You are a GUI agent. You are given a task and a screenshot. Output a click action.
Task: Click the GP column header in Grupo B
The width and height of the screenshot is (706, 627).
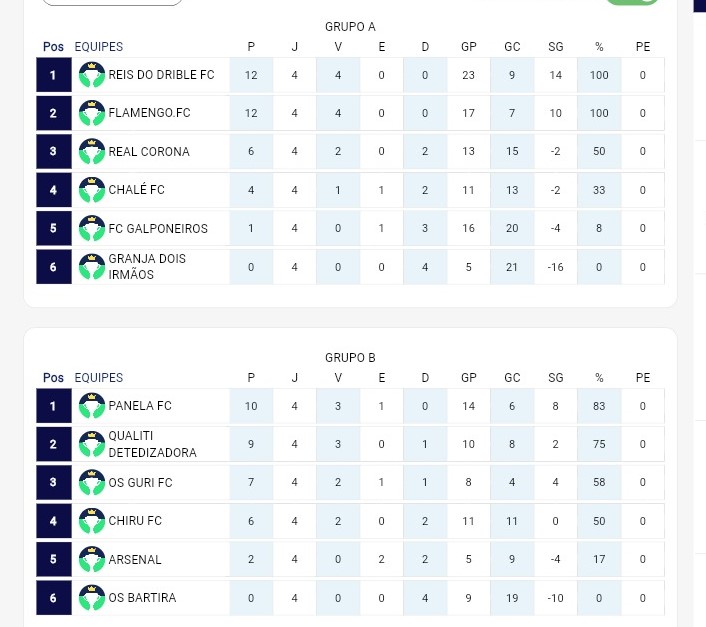[x=468, y=378]
